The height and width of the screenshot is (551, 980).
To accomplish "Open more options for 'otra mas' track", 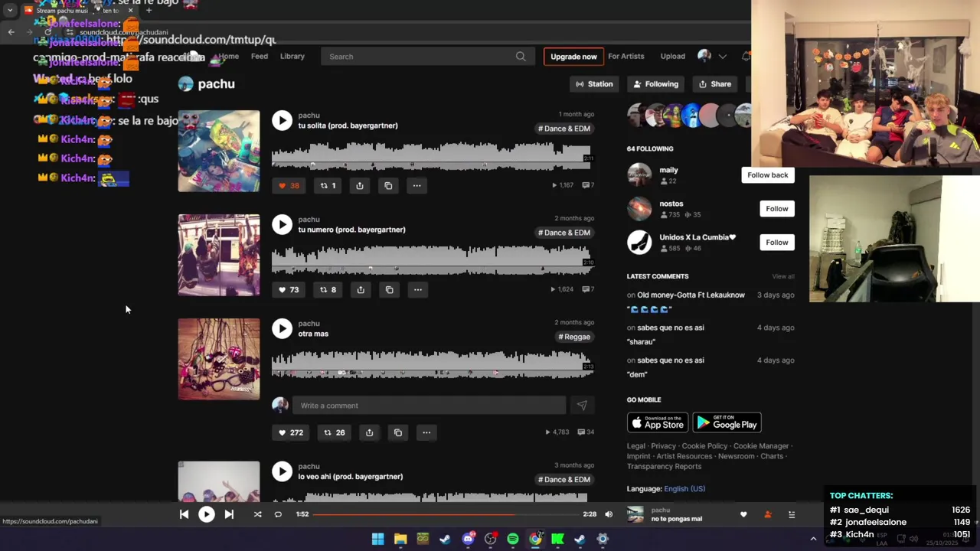I will point(426,432).
